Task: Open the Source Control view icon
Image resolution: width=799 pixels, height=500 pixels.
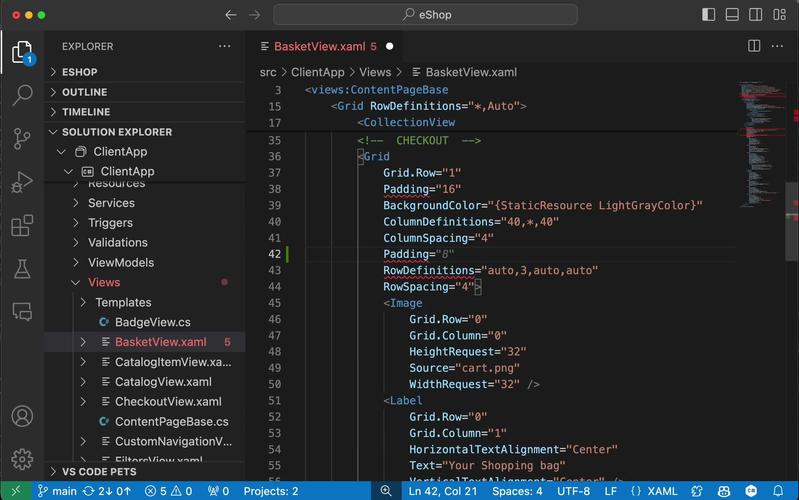Action: point(22,139)
